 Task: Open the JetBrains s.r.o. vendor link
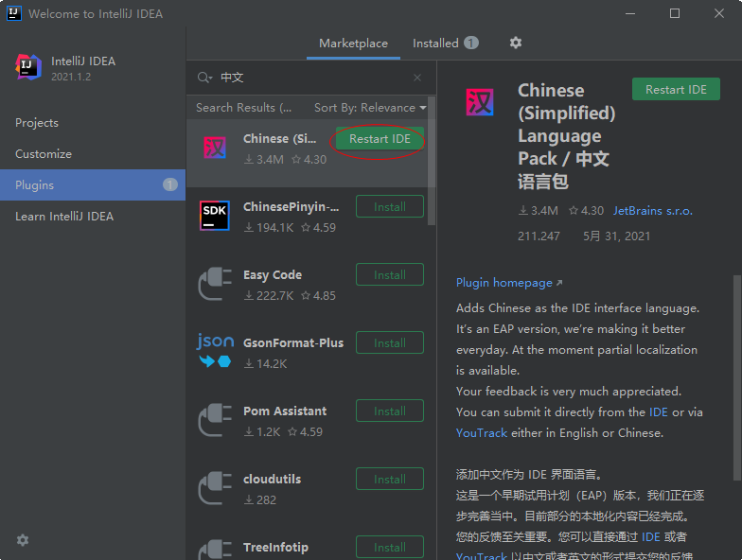[653, 210]
